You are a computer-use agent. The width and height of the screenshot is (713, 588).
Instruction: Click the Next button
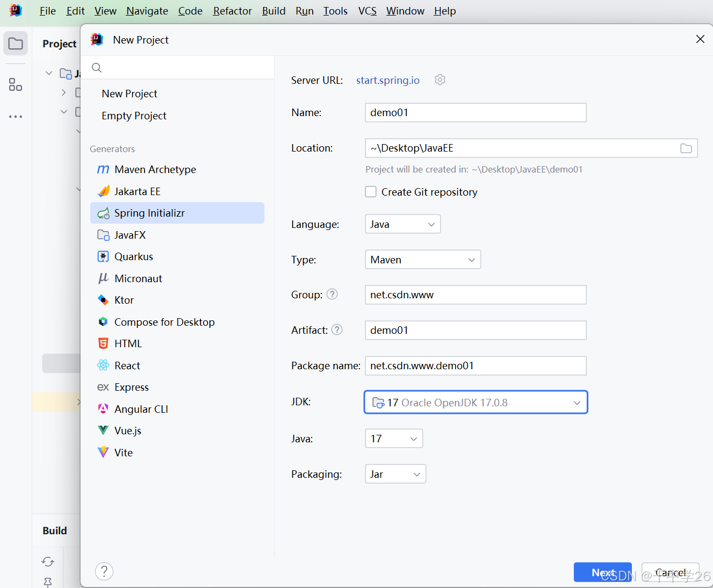(603, 572)
